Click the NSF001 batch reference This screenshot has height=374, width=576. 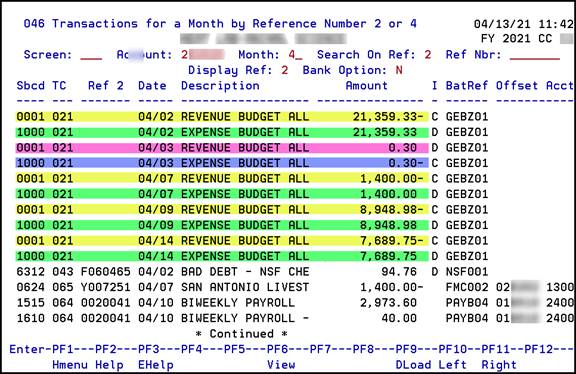coord(467,271)
